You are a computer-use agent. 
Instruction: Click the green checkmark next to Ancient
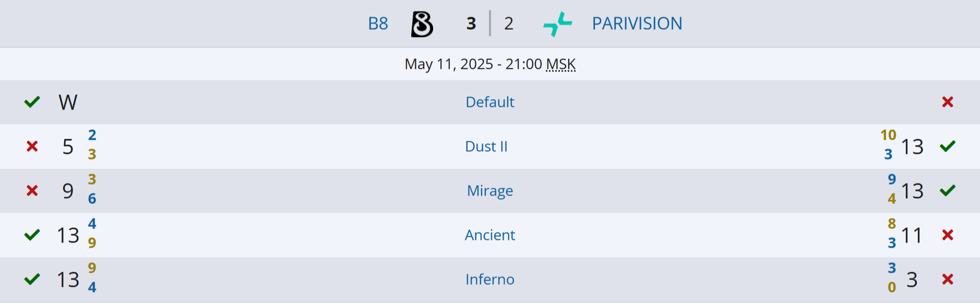[x=32, y=235]
